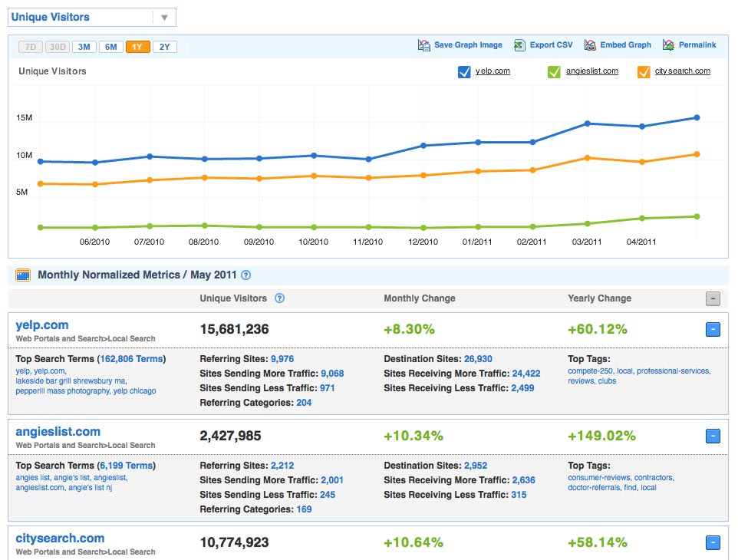This screenshot has height=560, width=738.
Task: Click yelp Referring Sites value 9,976
Action: (x=282, y=359)
